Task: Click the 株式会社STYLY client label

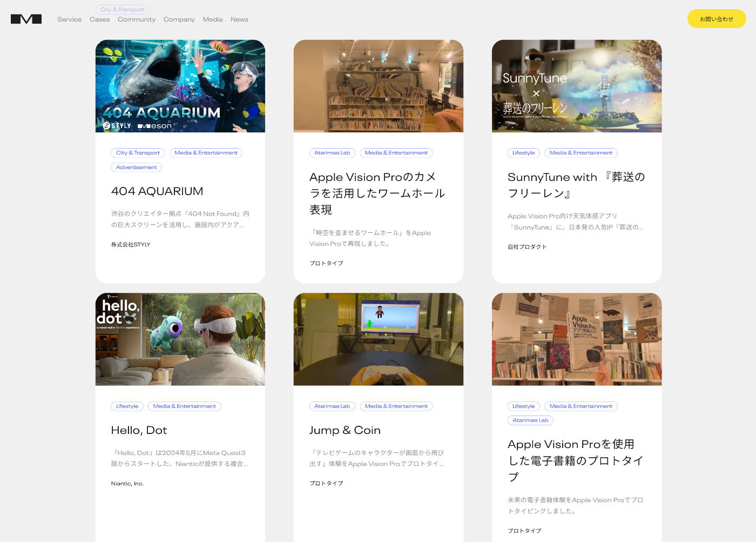Action: click(131, 245)
